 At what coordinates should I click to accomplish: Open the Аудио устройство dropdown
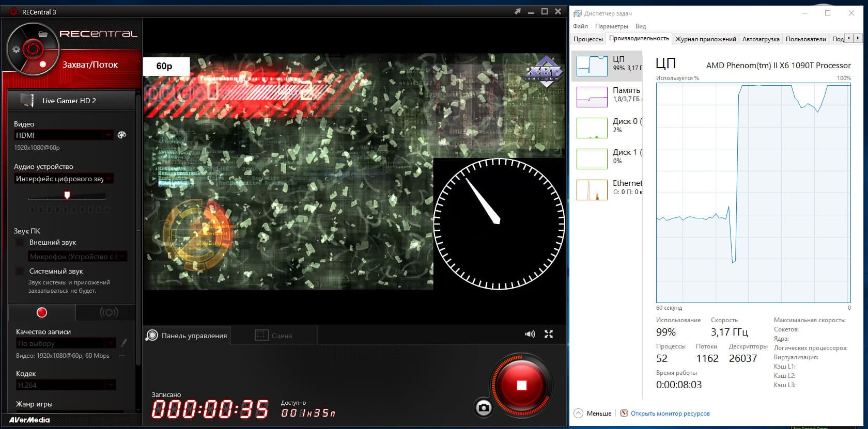click(64, 179)
